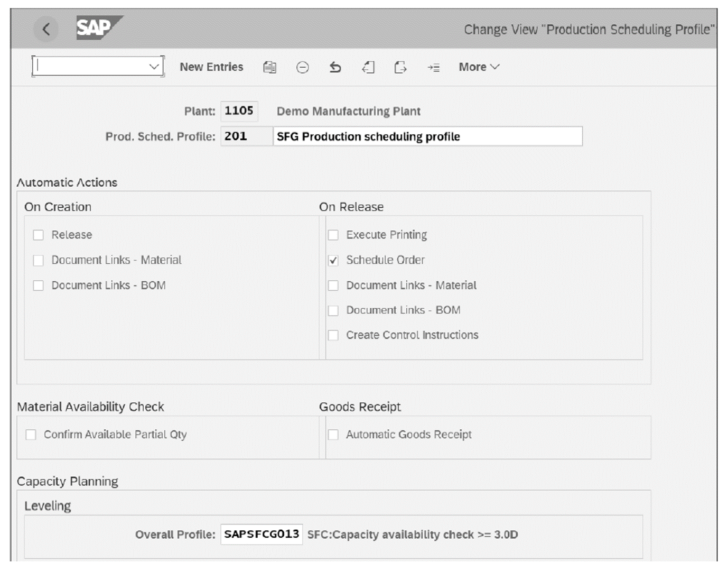
Task: Toggle Create Control Instructions
Action: coord(333,335)
